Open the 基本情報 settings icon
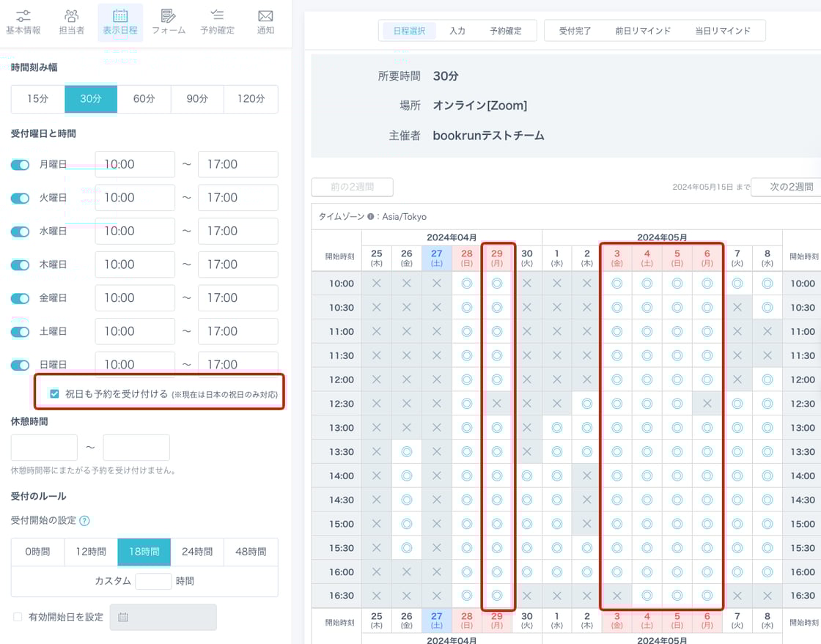The image size is (821, 644). (23, 16)
